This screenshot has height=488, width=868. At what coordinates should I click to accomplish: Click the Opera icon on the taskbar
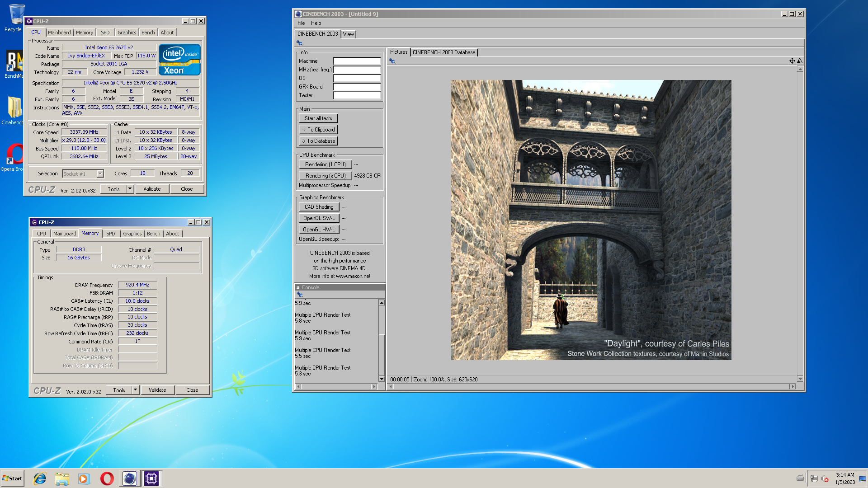pyautogui.click(x=107, y=479)
